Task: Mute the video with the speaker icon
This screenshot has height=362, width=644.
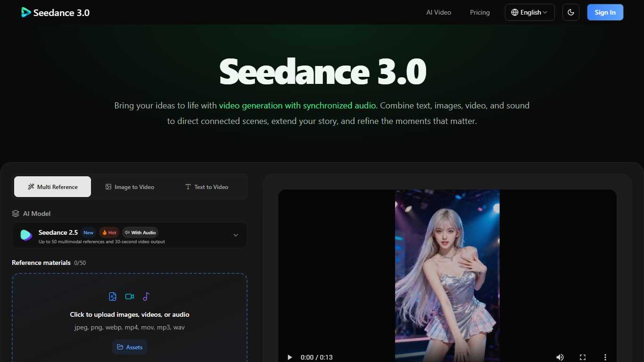Action: (560, 357)
